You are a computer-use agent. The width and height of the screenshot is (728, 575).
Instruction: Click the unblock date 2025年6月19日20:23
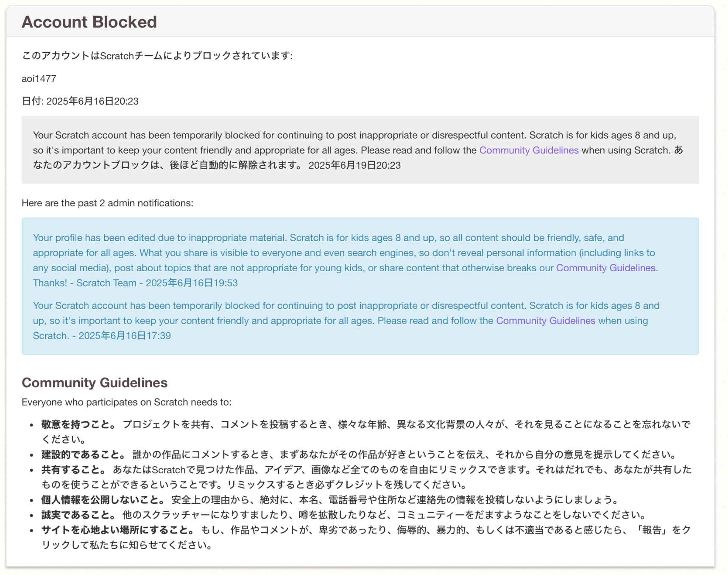click(354, 165)
